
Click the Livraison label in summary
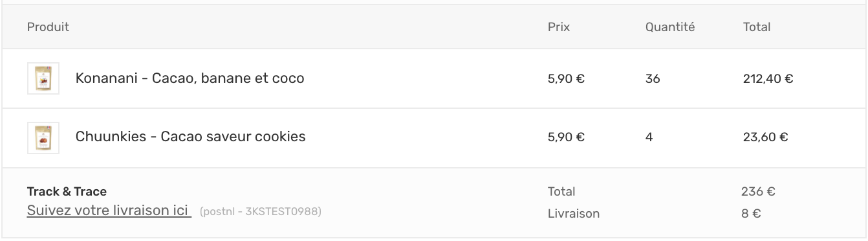[574, 213]
